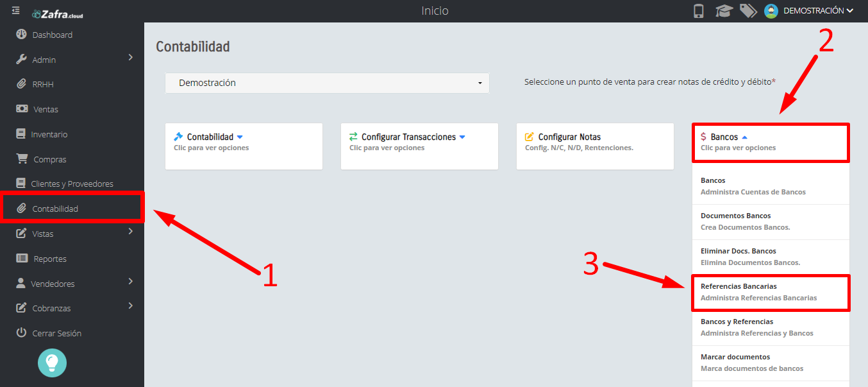
Task: Click the Cerrar Sesión power icon
Action: click(21, 333)
